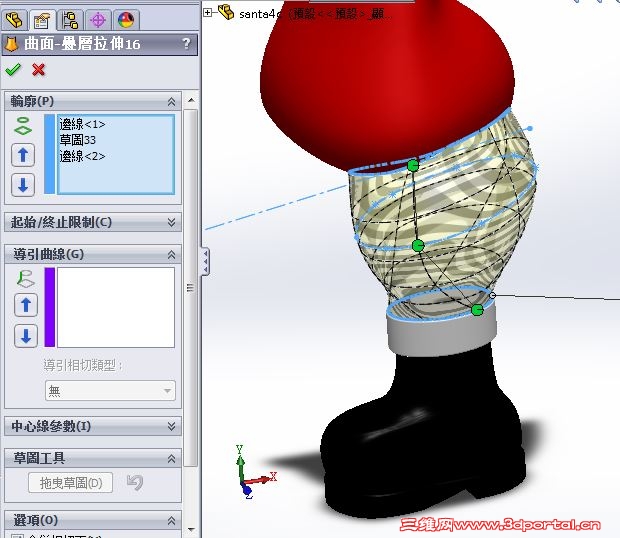The width and height of the screenshot is (620, 538).
Task: Open the DimXpertManager tab
Action: (98, 19)
